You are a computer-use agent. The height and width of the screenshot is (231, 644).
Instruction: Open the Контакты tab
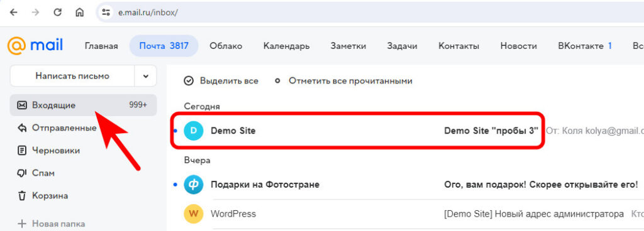point(458,46)
